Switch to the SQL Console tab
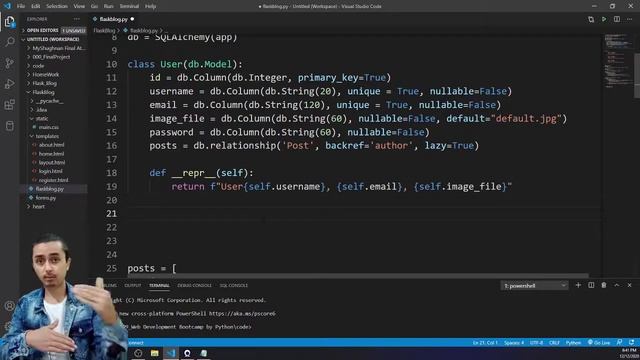Image resolution: width=640 pixels, height=360 pixels. click(233, 285)
